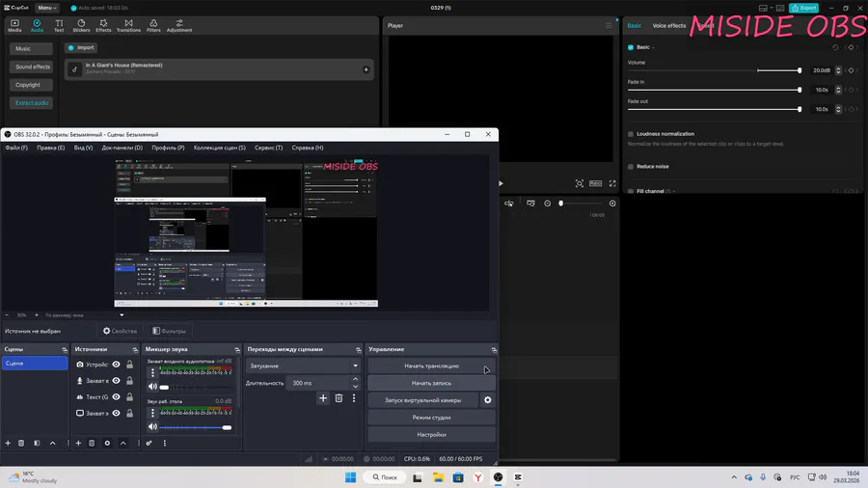Click Fade in value stepper
The height and width of the screenshot is (488, 868).
coord(839,90)
